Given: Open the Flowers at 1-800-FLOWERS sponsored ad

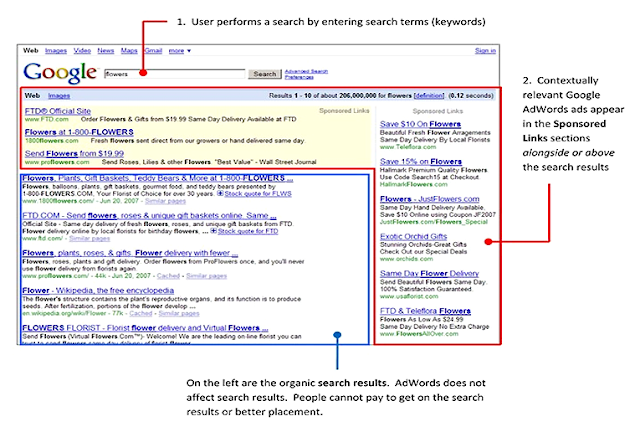Looking at the screenshot, I should point(79,132).
